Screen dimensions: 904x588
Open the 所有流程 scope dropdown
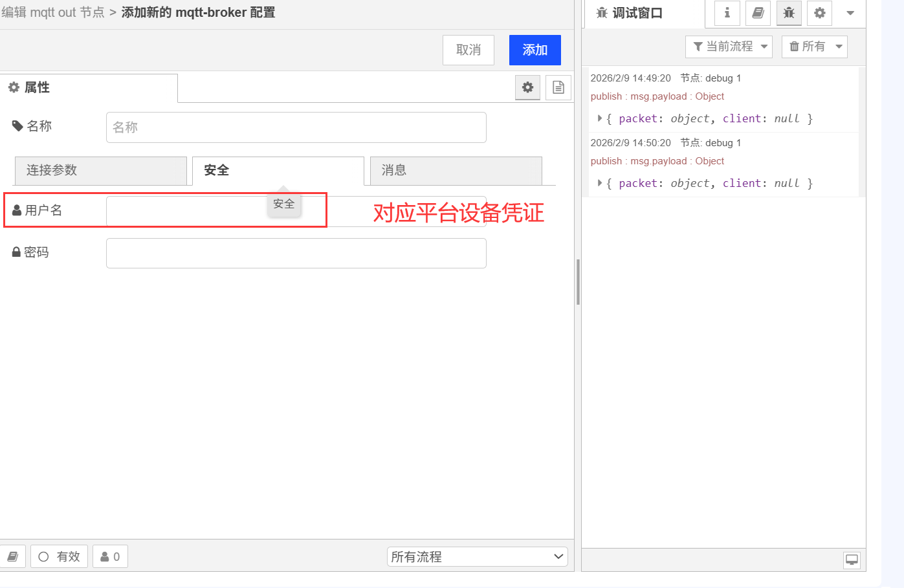478,556
